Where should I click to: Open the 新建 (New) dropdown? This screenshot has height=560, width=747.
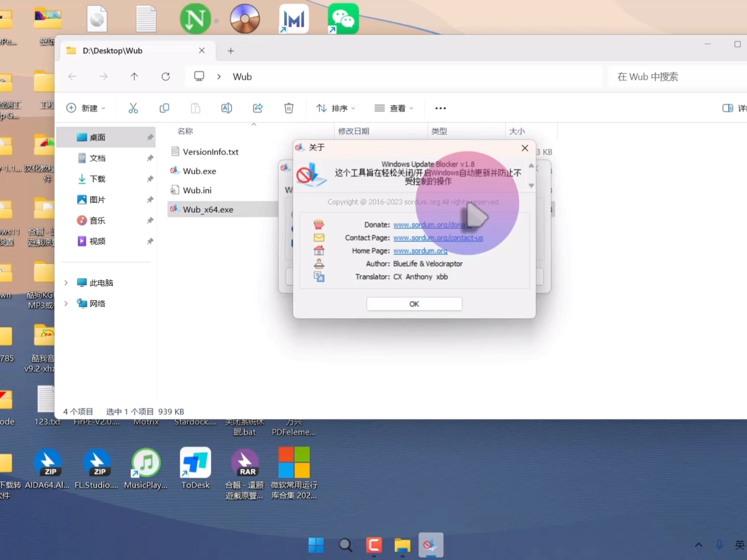coord(86,108)
